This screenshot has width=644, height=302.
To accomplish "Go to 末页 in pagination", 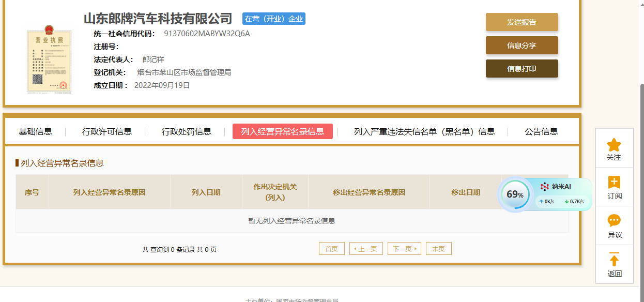I will (439, 249).
